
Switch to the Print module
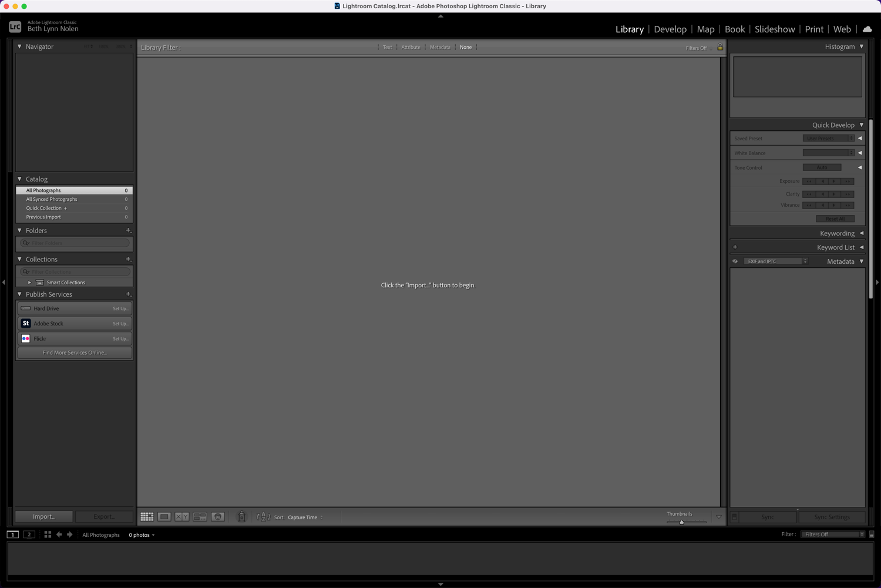click(814, 29)
